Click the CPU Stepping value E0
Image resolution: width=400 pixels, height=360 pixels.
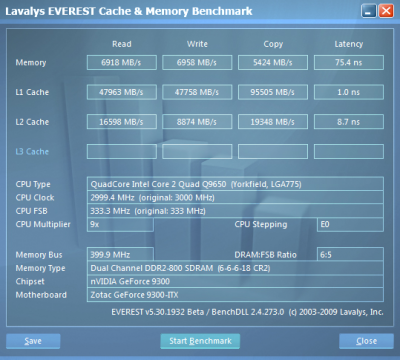tap(350, 224)
